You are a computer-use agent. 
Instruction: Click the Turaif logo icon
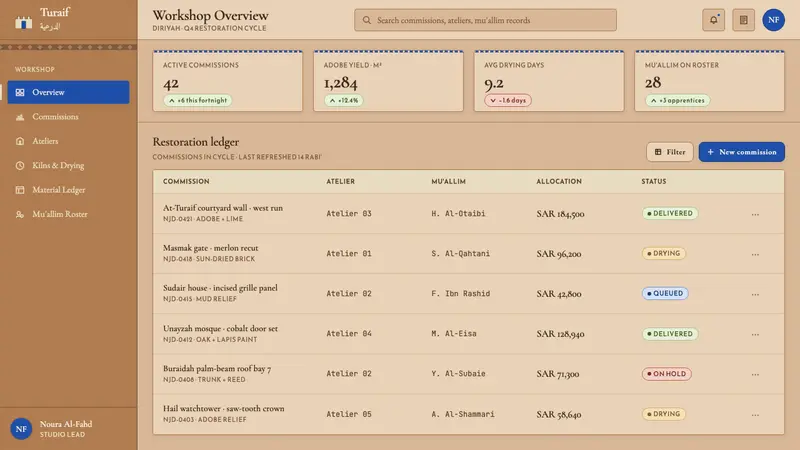(x=23, y=22)
